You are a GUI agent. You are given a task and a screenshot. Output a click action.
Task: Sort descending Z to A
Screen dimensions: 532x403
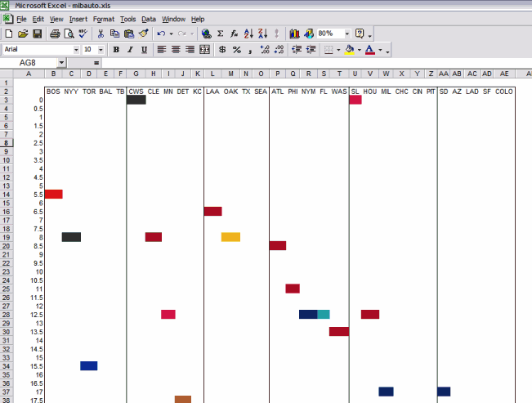[x=263, y=34]
